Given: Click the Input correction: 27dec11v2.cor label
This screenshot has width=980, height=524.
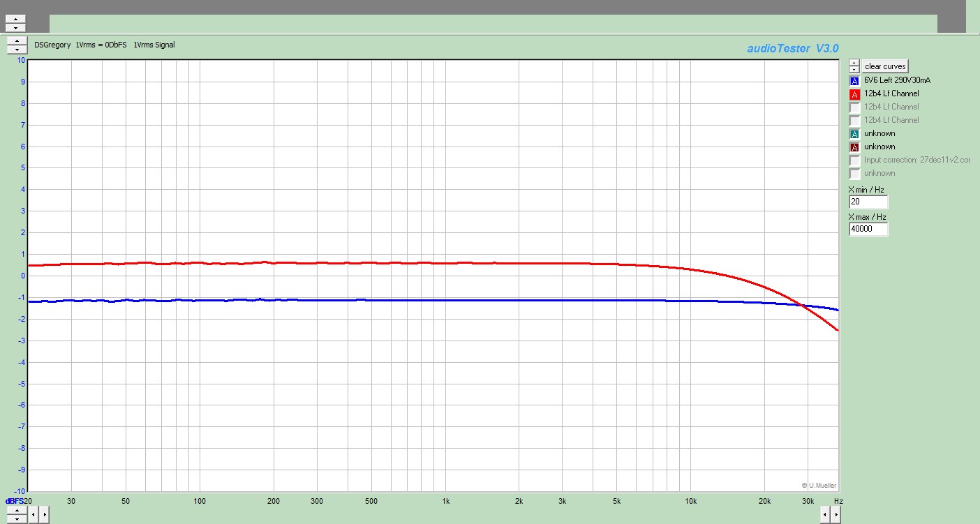Looking at the screenshot, I should click(x=917, y=160).
